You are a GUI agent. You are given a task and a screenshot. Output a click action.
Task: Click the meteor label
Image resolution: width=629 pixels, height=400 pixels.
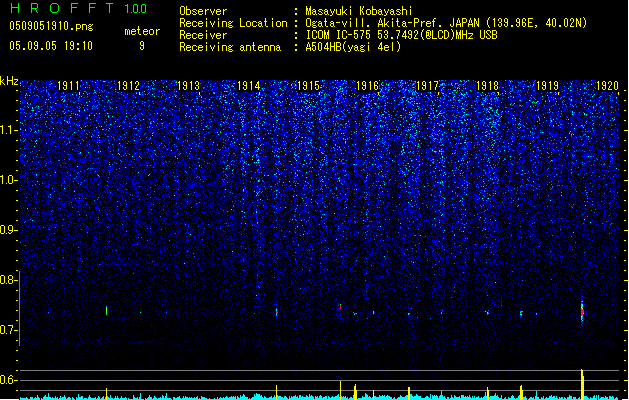tap(142, 31)
